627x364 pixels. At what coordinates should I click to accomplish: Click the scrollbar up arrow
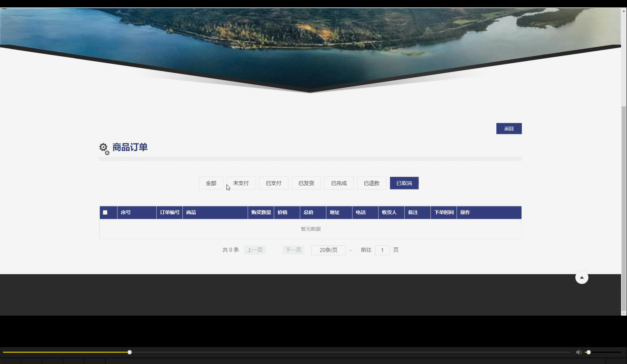tap(624, 11)
